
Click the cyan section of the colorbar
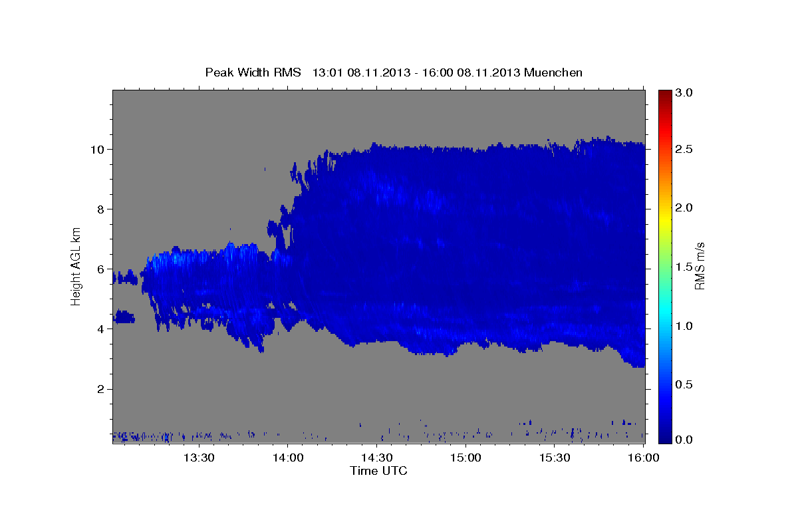click(665, 311)
